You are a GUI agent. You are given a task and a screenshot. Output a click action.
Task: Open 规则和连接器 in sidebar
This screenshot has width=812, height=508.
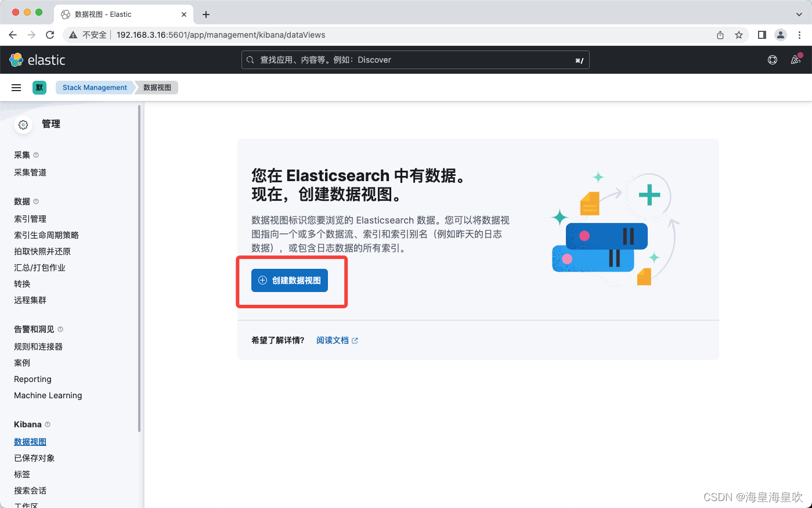click(x=38, y=347)
